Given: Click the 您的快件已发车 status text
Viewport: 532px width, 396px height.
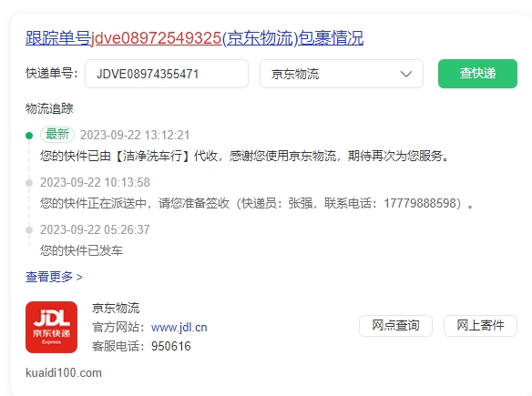Looking at the screenshot, I should pos(81,251).
